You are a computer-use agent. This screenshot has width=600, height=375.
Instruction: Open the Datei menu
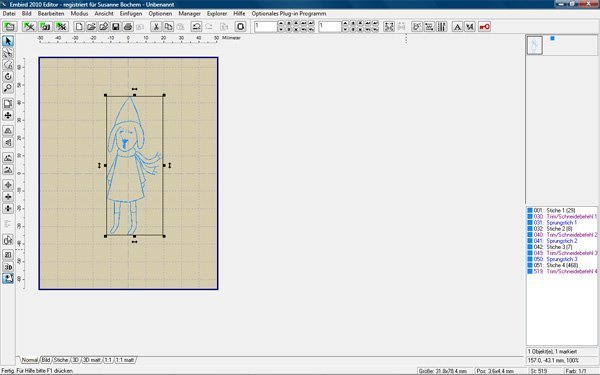click(x=9, y=13)
